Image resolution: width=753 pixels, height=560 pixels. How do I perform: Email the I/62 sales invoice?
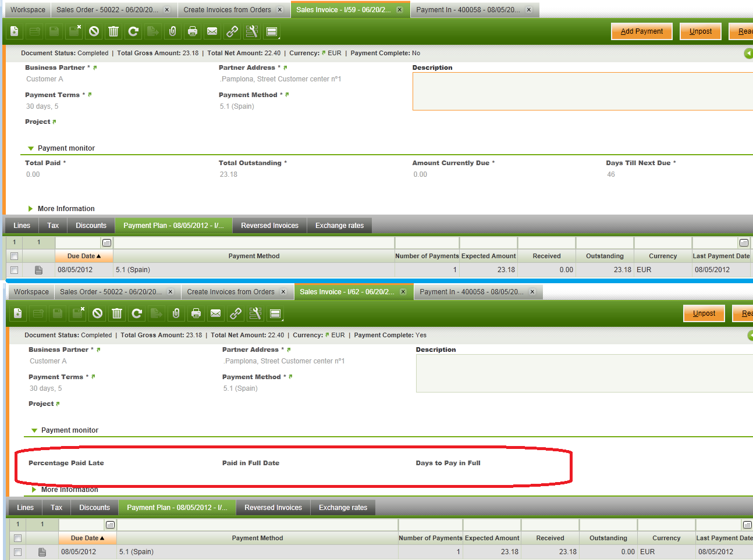[216, 313]
